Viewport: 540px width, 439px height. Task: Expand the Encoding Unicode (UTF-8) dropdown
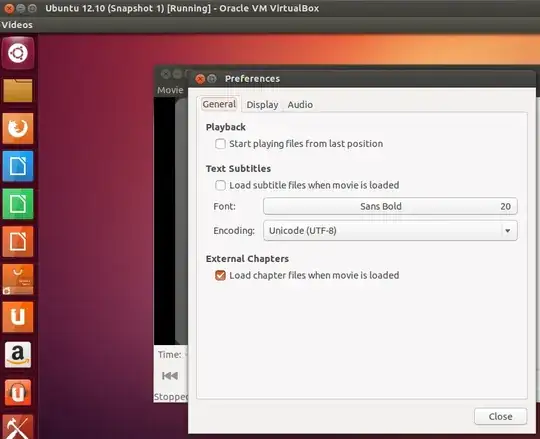click(390, 230)
